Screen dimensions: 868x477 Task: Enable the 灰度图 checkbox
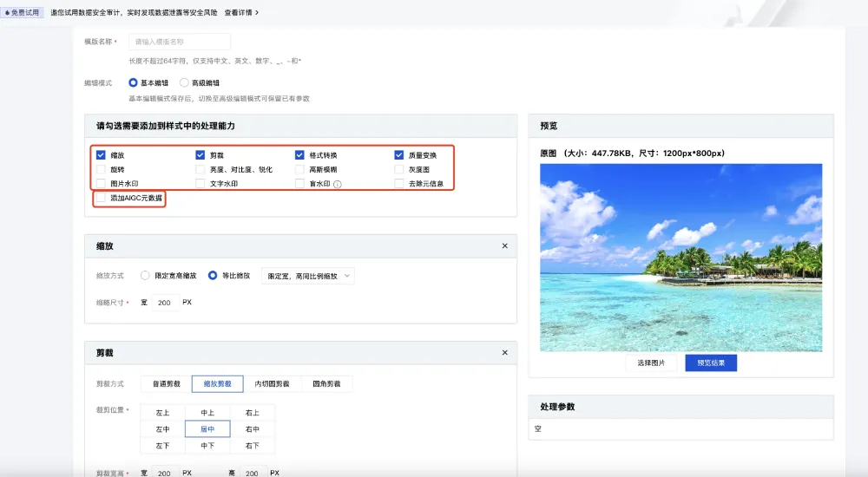(x=398, y=169)
